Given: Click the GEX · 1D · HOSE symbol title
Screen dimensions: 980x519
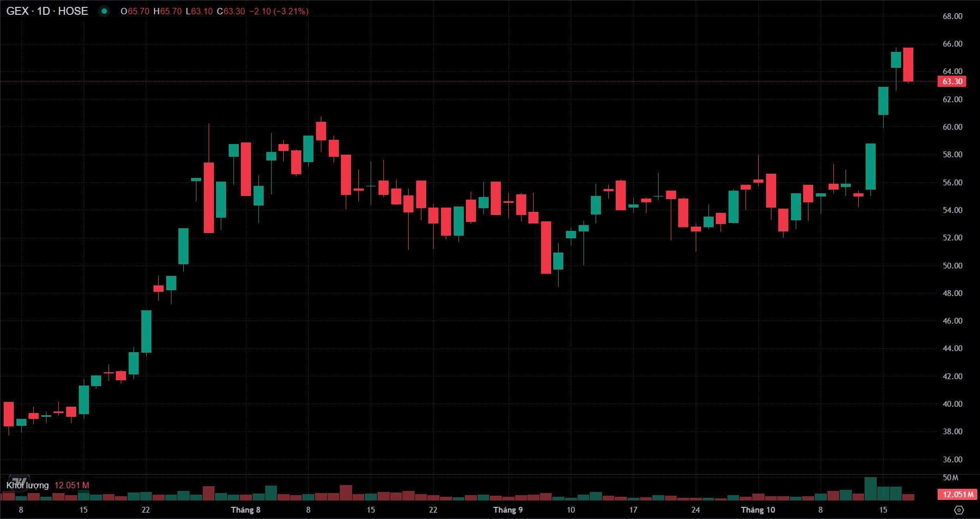Looking at the screenshot, I should [47, 11].
